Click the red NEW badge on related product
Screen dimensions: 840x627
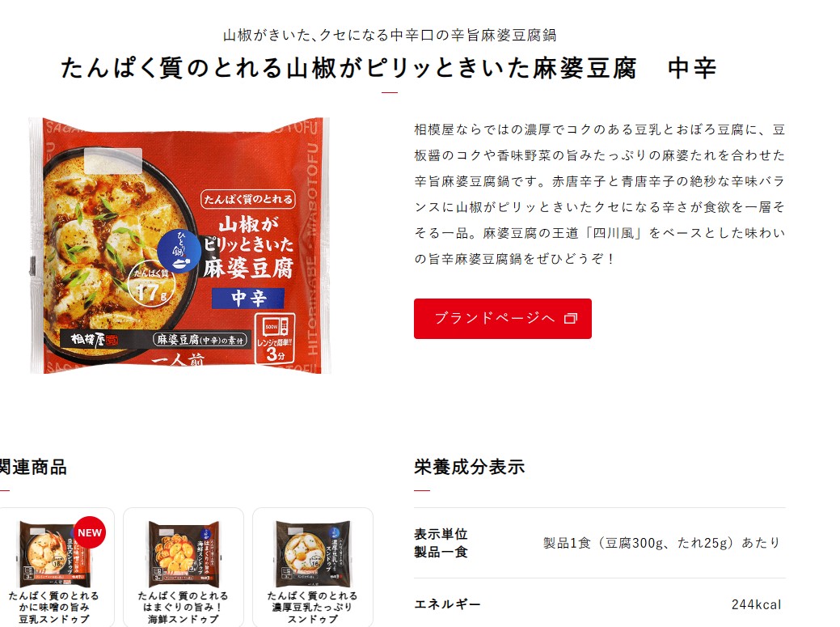pos(90,532)
